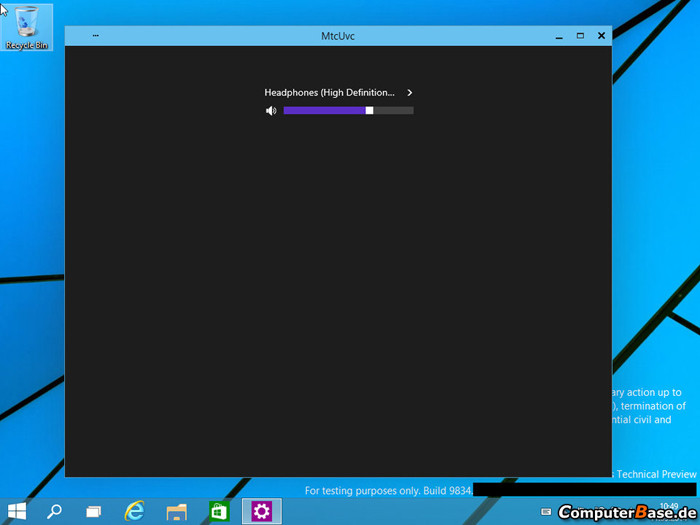Viewport: 700px width, 525px height.
Task: Click the Search magnifier on the taskbar
Action: pos(55,511)
